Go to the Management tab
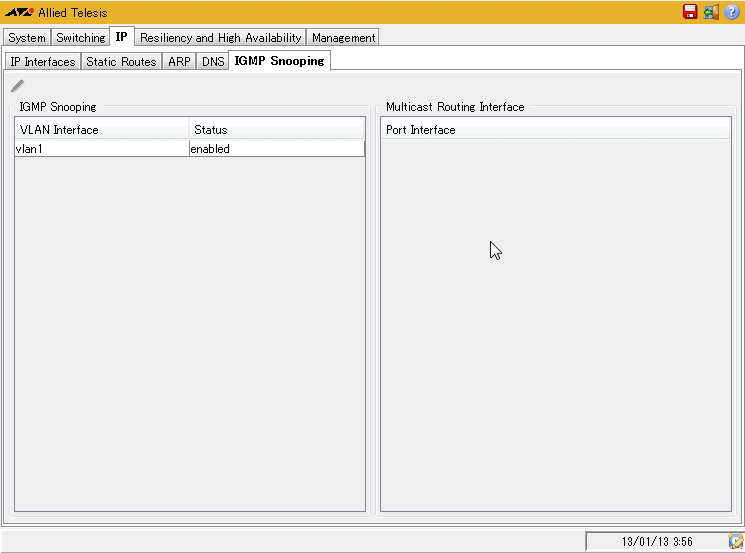The width and height of the screenshot is (745, 553). click(343, 38)
